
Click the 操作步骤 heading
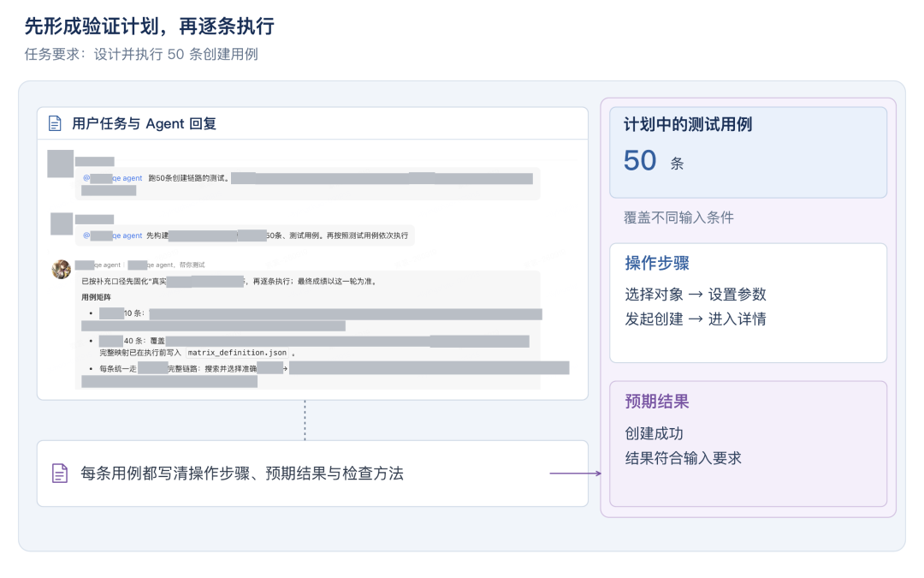coord(657,263)
